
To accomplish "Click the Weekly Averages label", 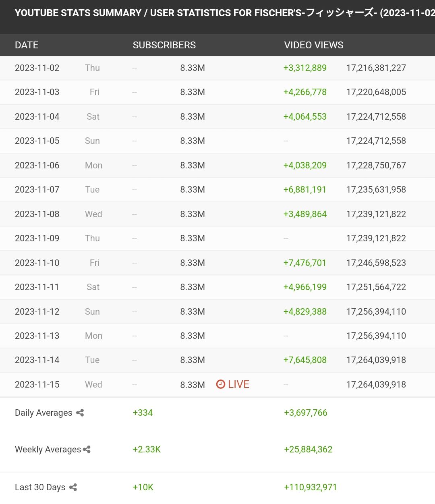I will (x=48, y=449).
